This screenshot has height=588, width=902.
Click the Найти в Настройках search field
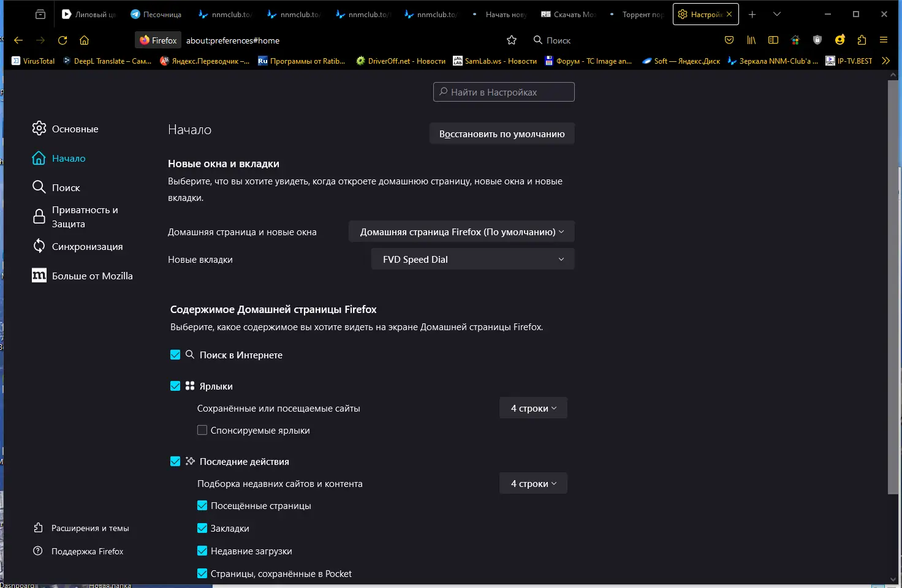click(x=504, y=92)
